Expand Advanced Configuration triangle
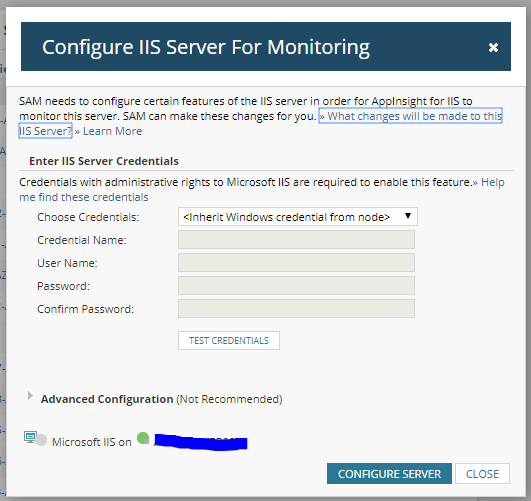 pos(30,396)
